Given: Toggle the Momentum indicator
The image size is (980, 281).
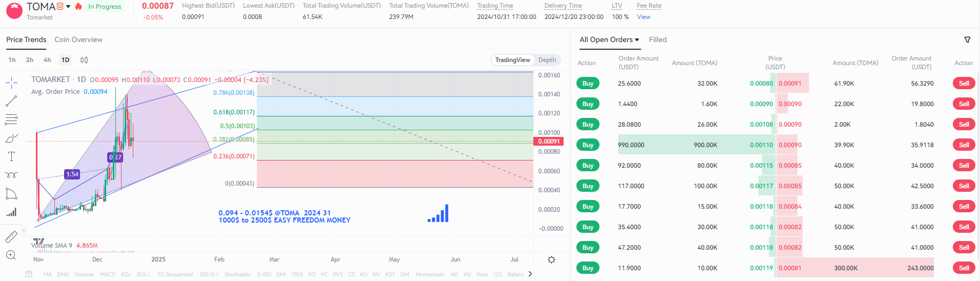Looking at the screenshot, I should (x=430, y=274).
